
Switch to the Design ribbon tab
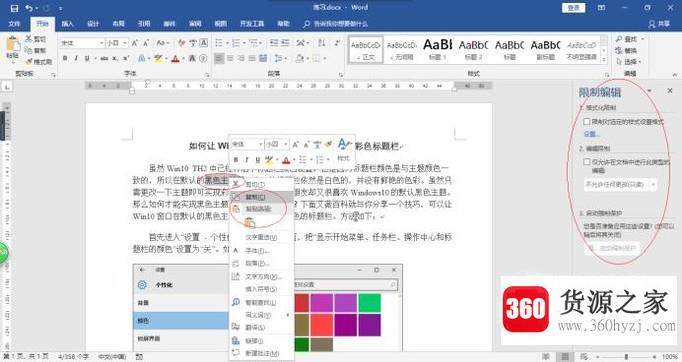coord(93,24)
